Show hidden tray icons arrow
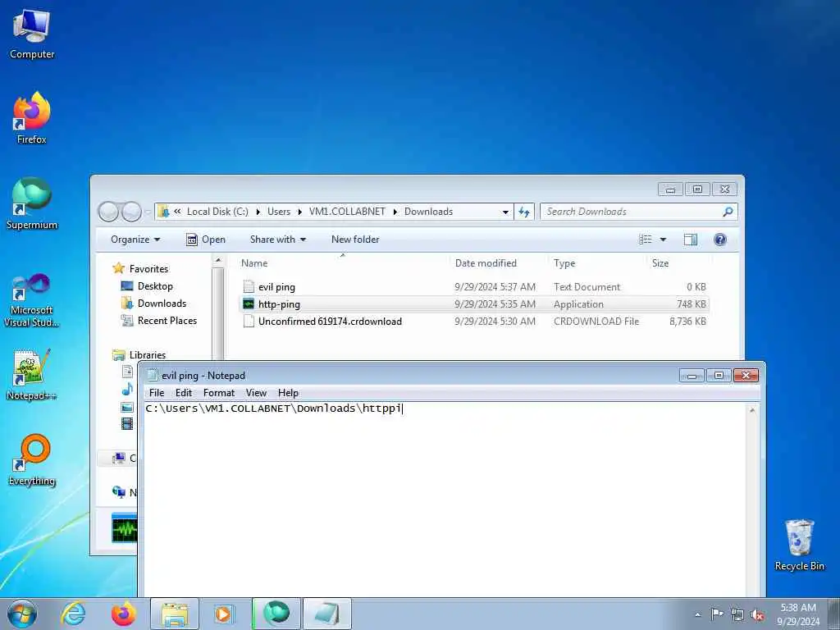This screenshot has height=630, width=840. [697, 615]
